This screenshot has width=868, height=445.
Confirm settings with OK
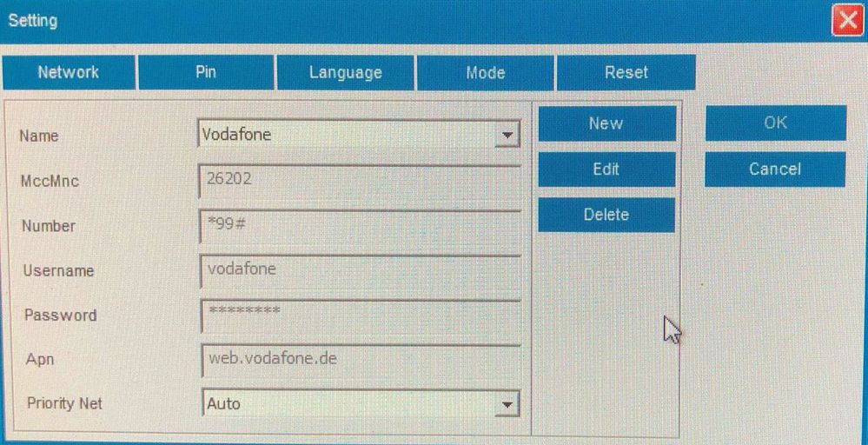click(x=776, y=123)
